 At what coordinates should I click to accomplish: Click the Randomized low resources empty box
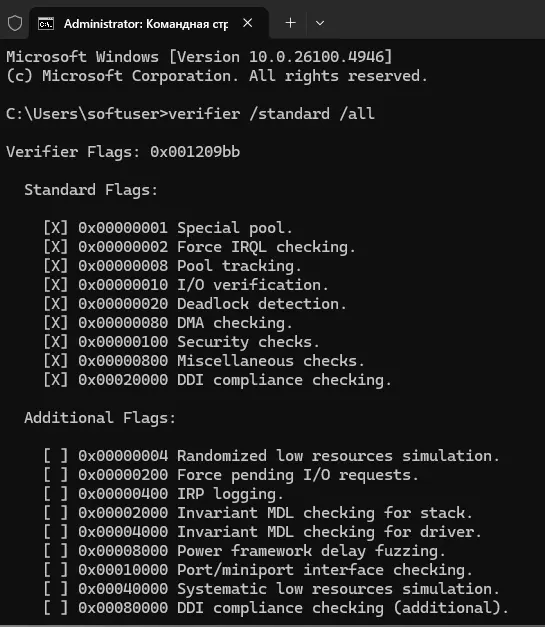click(56, 456)
